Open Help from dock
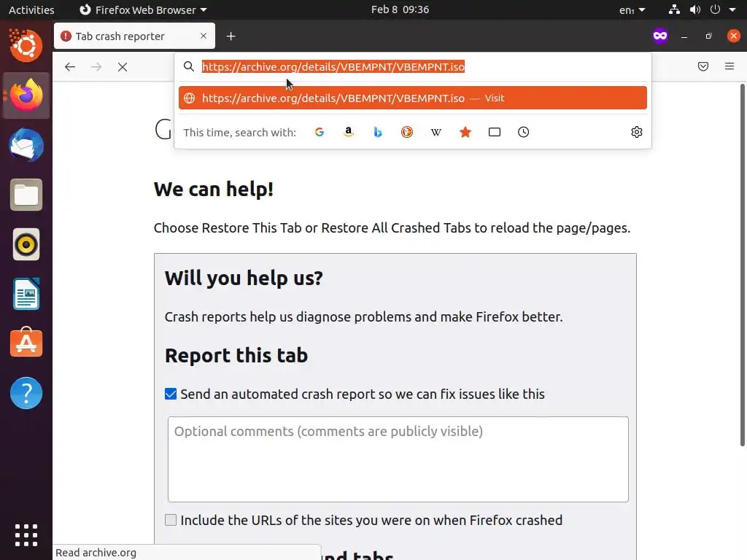This screenshot has width=747, height=560. [26, 393]
